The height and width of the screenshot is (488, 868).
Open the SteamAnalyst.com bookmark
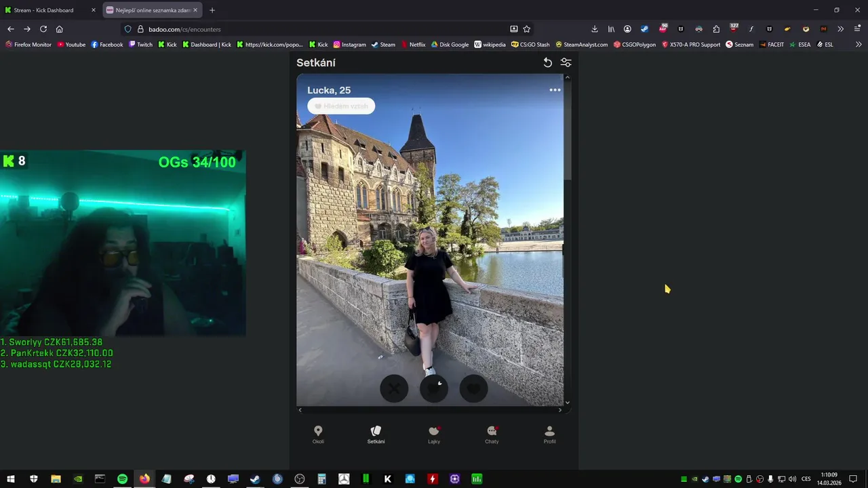pyautogui.click(x=582, y=45)
